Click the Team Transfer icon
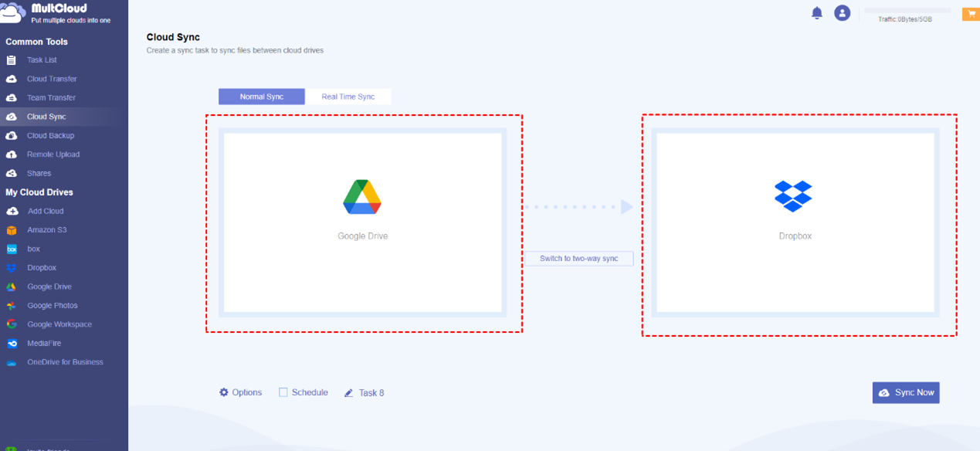This screenshot has width=980, height=451. coord(12,98)
